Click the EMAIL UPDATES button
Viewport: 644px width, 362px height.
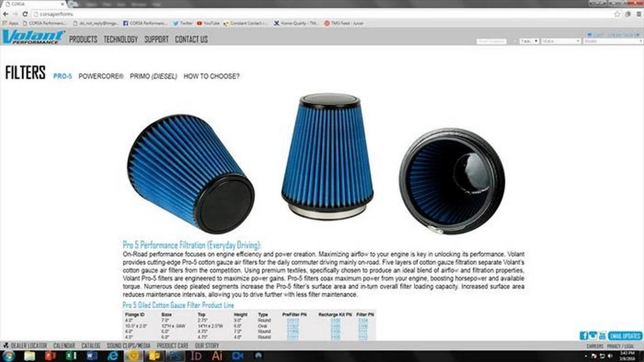click(625, 336)
